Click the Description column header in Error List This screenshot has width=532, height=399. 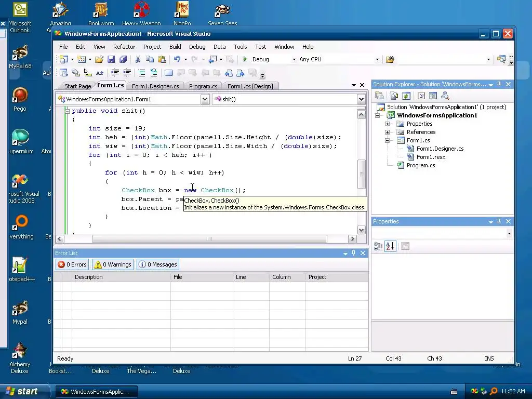point(121,277)
